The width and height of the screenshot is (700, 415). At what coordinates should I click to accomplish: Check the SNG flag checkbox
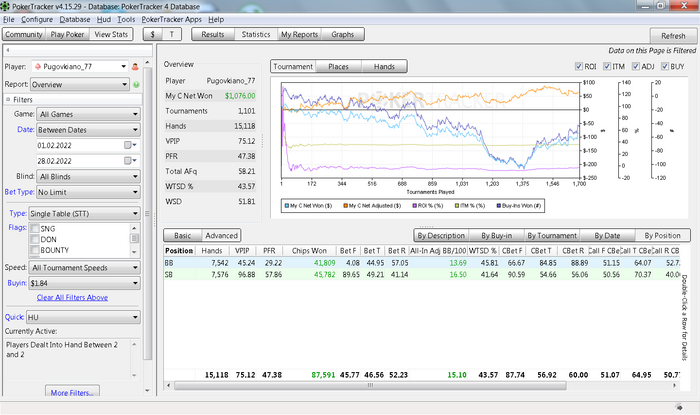click(x=35, y=228)
